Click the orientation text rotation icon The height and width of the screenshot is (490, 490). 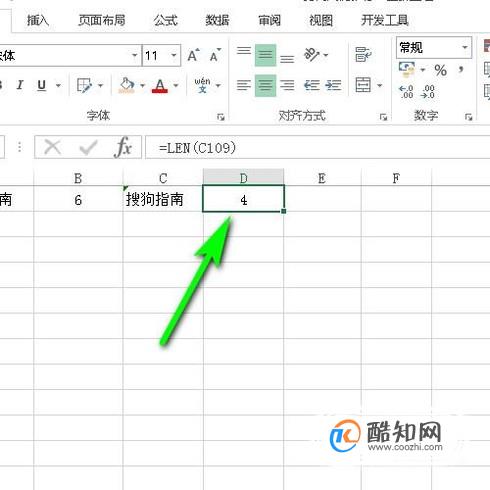[311, 55]
